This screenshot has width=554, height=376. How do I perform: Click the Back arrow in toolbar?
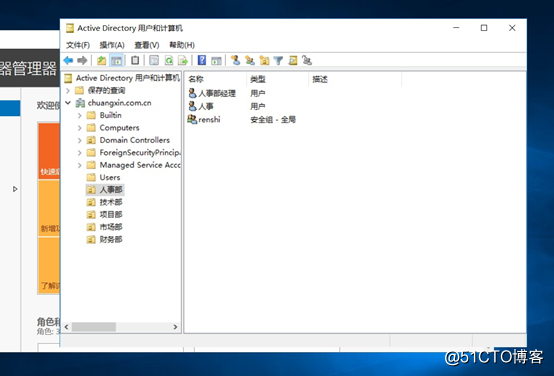pyautogui.click(x=68, y=60)
